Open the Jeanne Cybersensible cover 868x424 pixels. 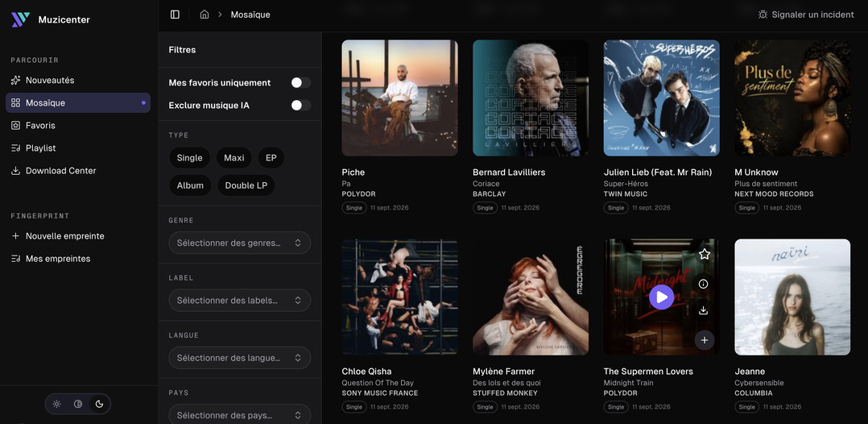792,297
